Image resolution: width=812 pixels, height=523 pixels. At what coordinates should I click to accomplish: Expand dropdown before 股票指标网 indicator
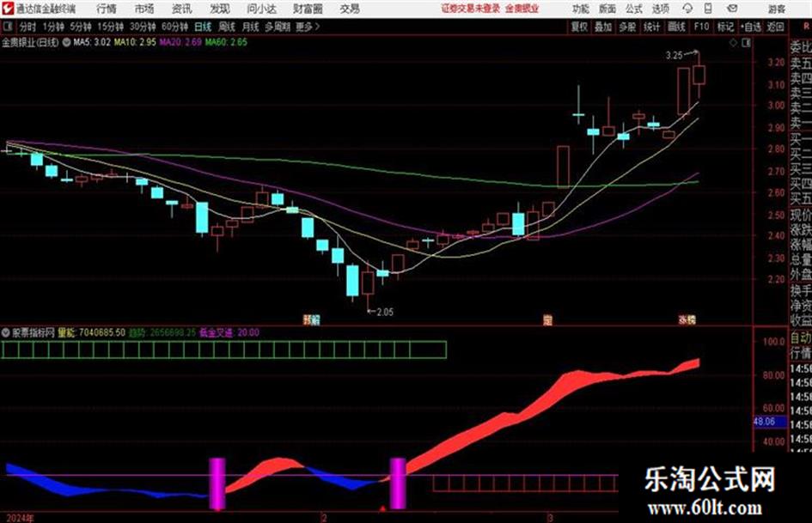6,332
